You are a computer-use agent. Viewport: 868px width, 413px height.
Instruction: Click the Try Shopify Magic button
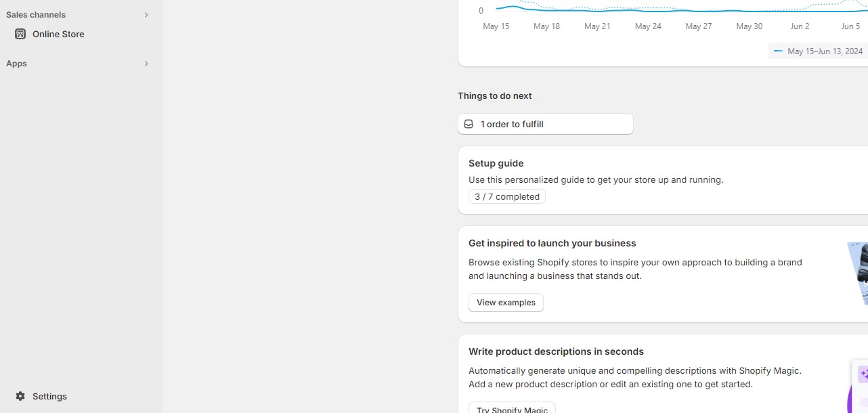[x=512, y=408]
